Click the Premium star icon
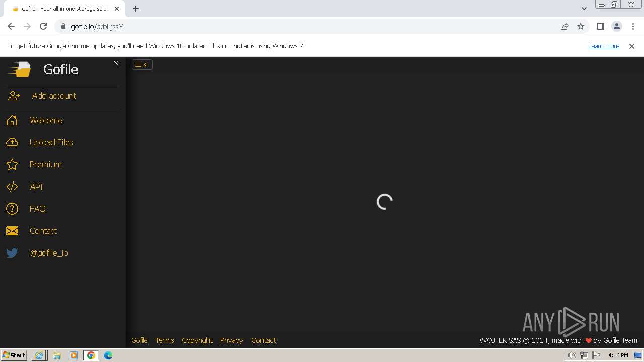Screen dimensions: 644x362 pos(12,164)
